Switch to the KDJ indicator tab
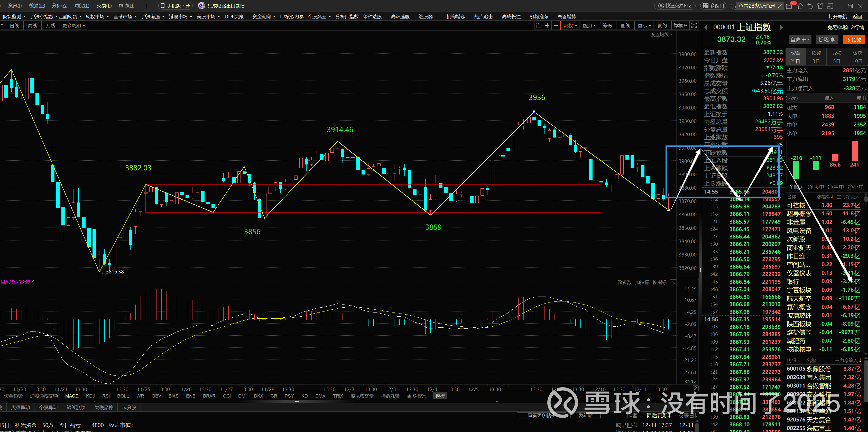 point(90,396)
